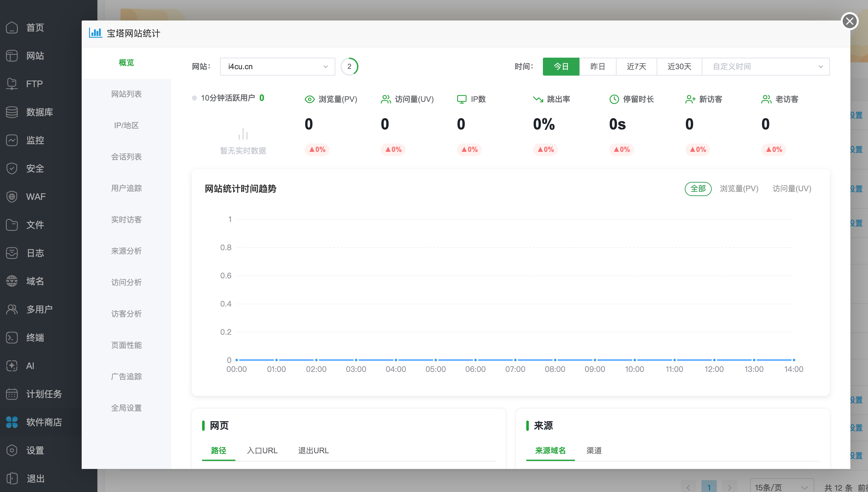Click the refresh countdown circle

point(349,67)
